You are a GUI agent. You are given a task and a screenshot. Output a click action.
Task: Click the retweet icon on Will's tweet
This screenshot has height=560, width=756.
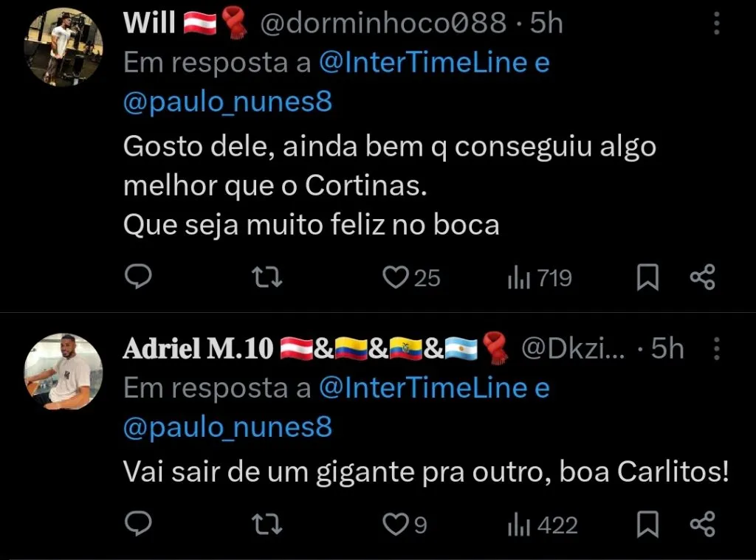point(266,277)
